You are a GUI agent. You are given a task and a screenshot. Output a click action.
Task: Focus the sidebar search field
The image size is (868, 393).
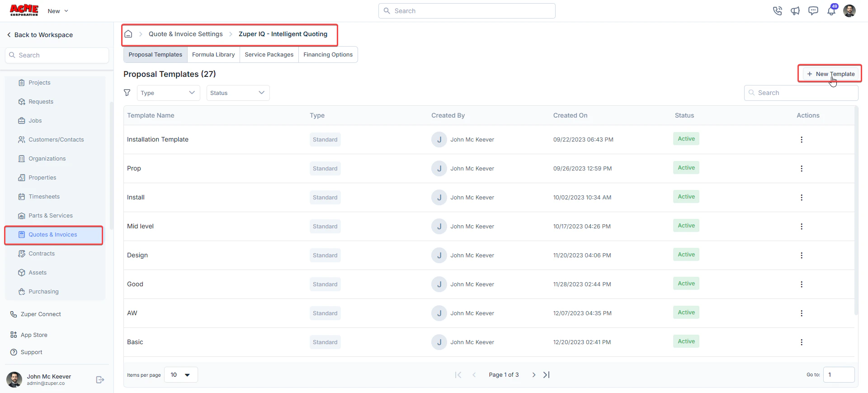[57, 55]
